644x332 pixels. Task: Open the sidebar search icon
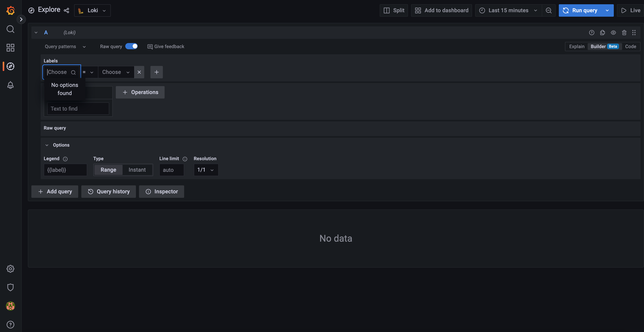click(x=10, y=29)
